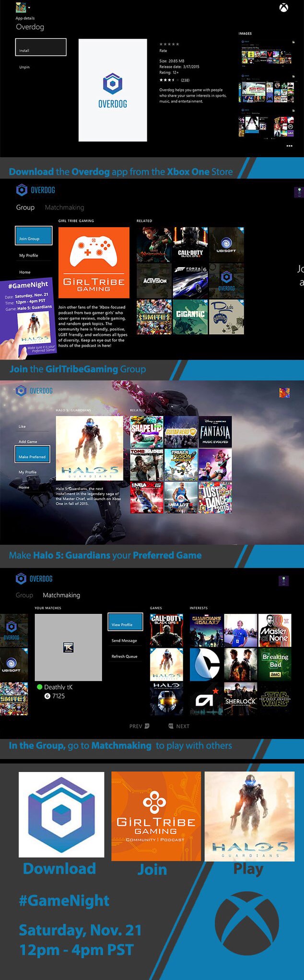Screen dimensions: 304x980
Task: Open the Trials Fusion tile
Action: point(181,465)
